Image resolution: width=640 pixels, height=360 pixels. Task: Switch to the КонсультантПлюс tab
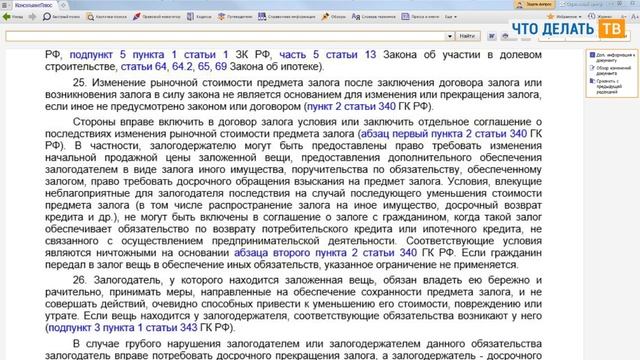tap(33, 5)
